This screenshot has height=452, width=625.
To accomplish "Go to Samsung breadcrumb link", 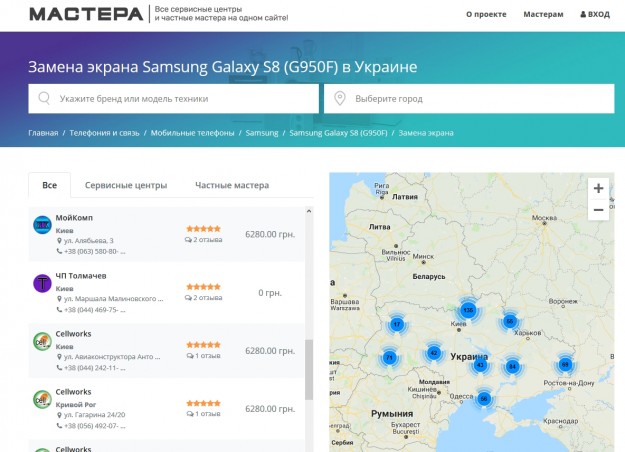I will click(x=262, y=132).
